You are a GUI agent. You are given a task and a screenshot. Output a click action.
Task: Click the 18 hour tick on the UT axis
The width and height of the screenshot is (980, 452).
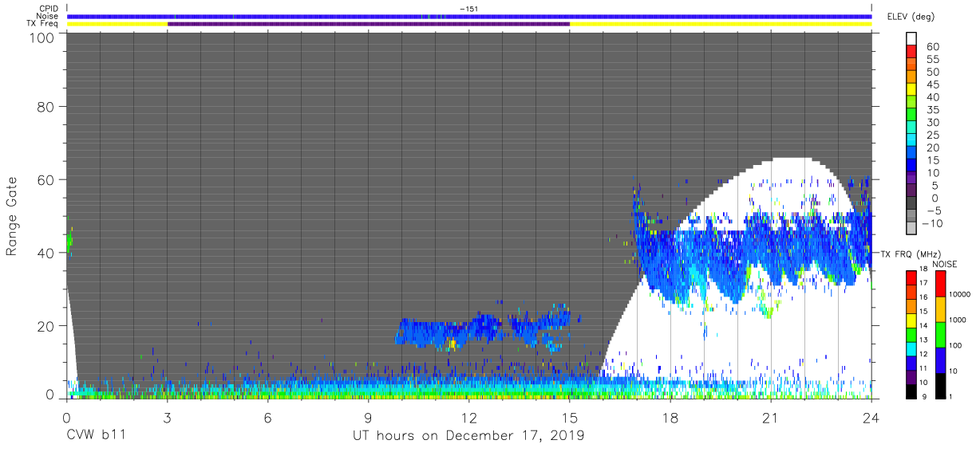670,417
